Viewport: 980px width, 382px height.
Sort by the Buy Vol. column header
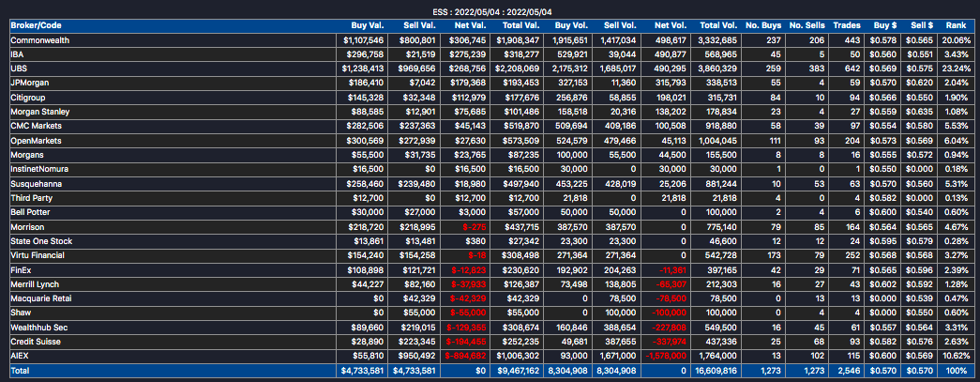pos(570,25)
